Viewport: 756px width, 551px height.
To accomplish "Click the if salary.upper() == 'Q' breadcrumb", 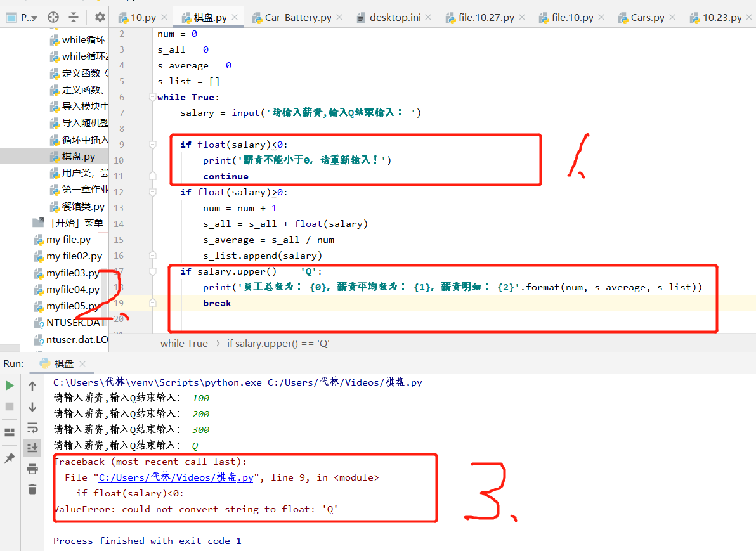I will (x=278, y=344).
